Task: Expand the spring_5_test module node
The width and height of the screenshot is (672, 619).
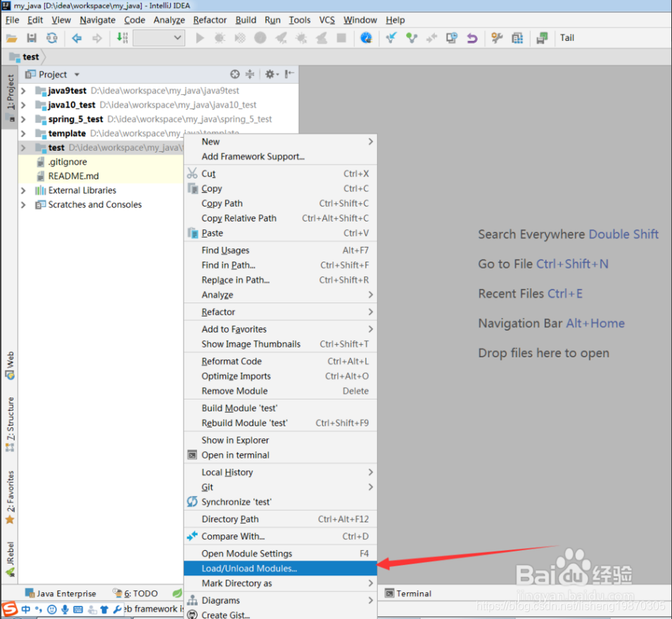Action: coord(23,119)
